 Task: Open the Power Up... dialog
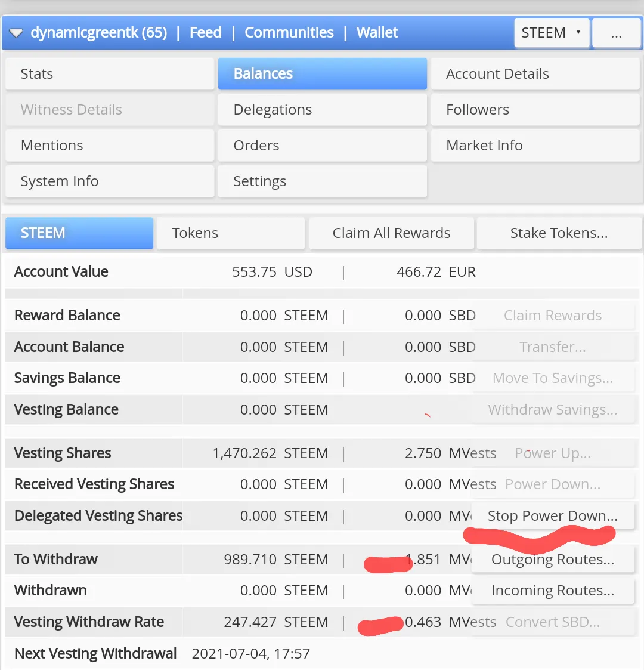[553, 453]
